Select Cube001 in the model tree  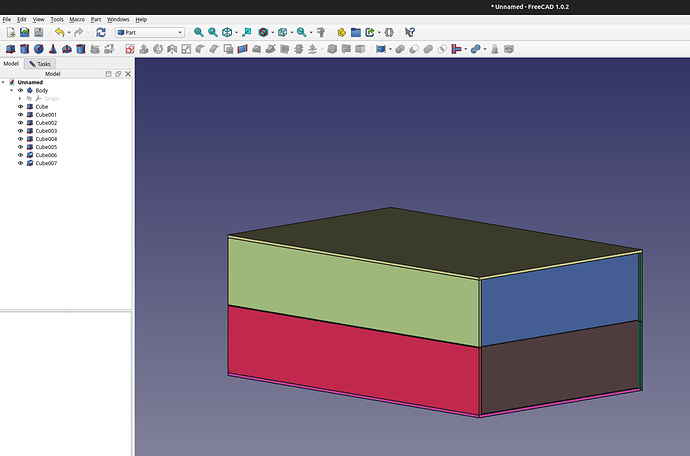46,115
